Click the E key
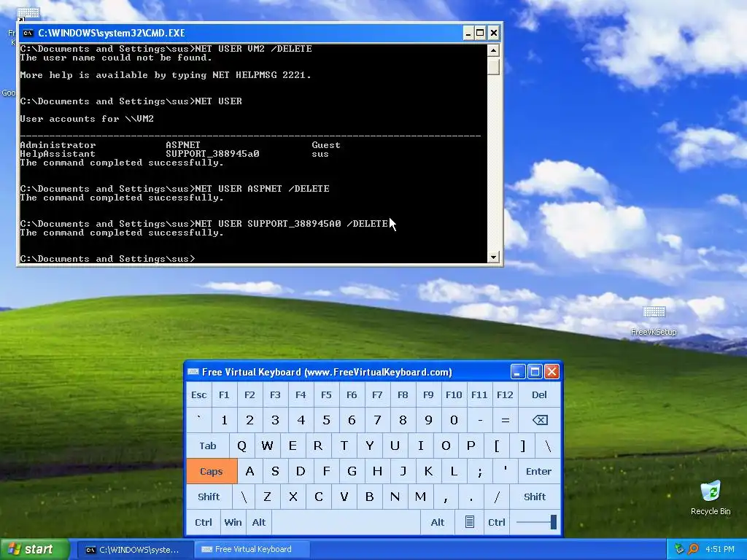 [293, 446]
